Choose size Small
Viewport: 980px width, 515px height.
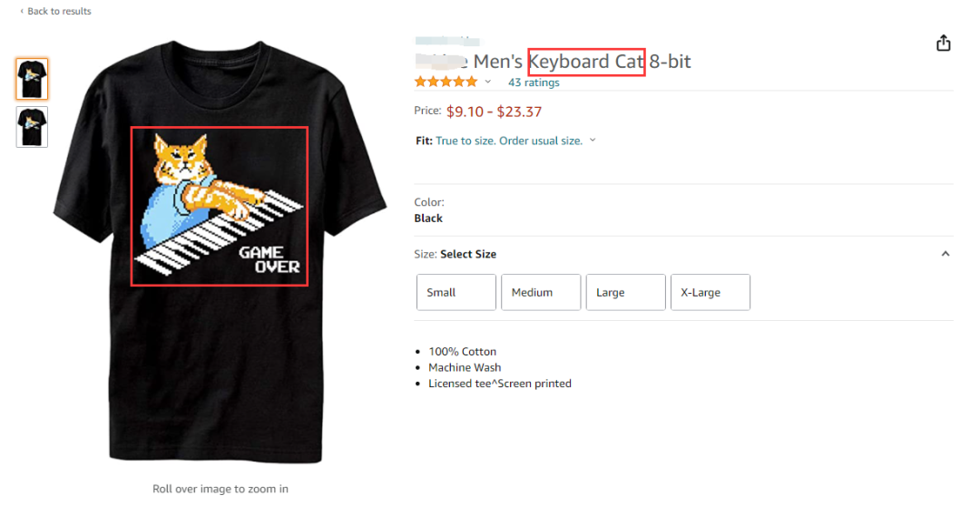click(x=456, y=293)
